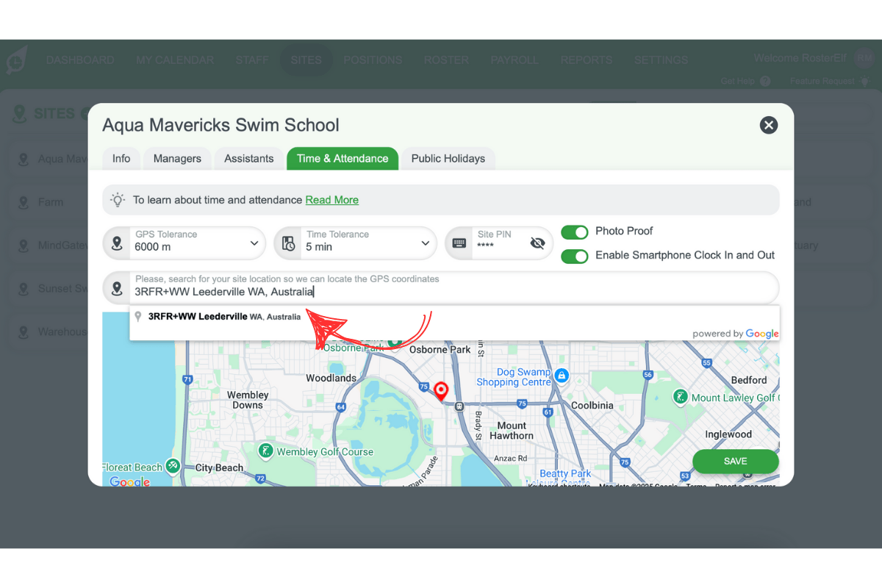The image size is (882, 588).
Task: Expand the Time Tolerance dropdown
Action: 425,243
